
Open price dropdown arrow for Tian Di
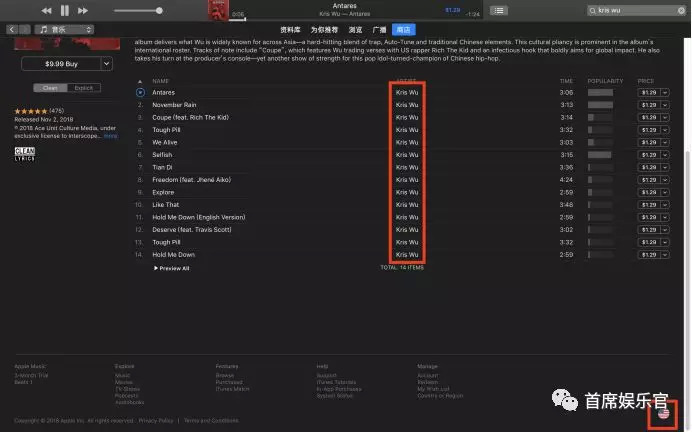click(665, 167)
